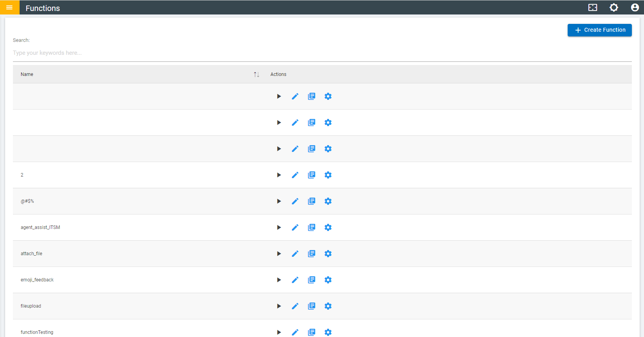Focus the search keywords input field

322,53
